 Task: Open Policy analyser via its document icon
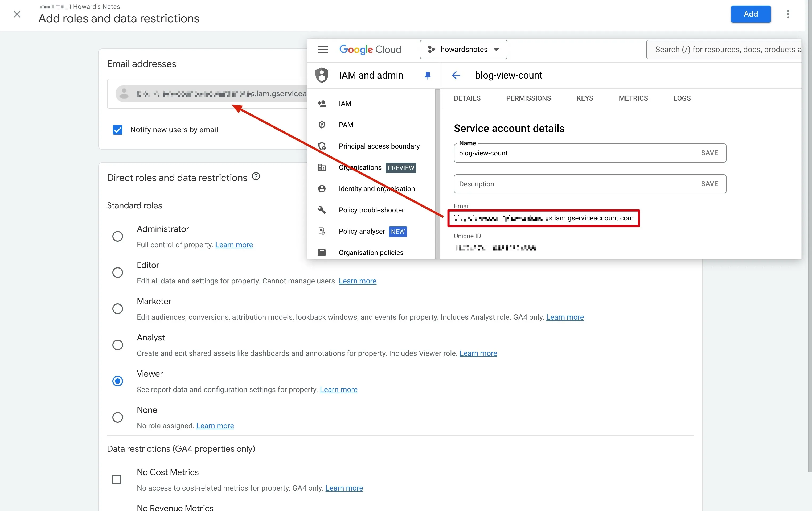(322, 231)
